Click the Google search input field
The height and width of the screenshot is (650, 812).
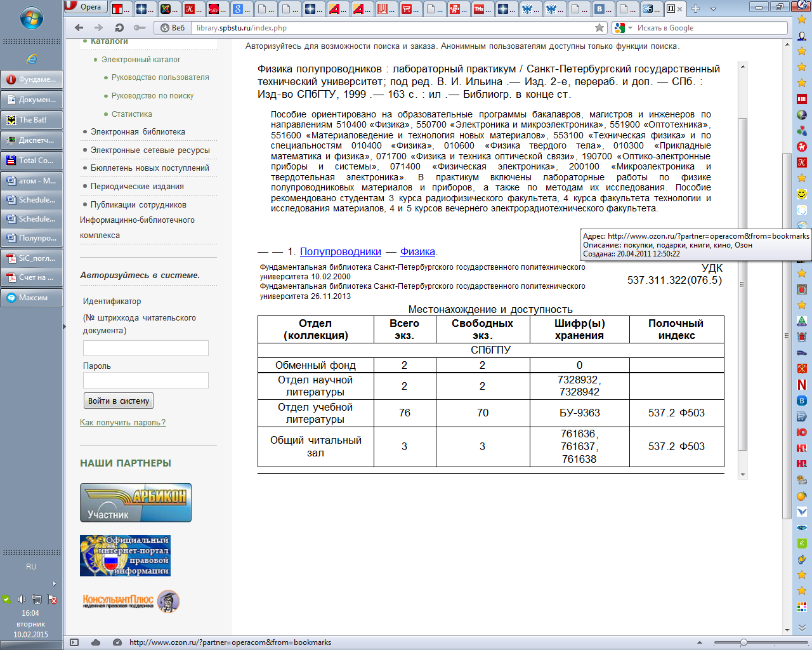point(710,27)
